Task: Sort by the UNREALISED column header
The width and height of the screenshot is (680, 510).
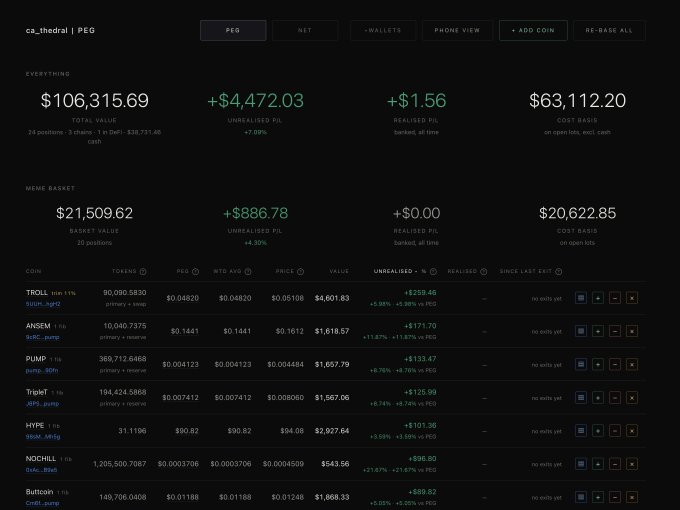Action: [400, 271]
